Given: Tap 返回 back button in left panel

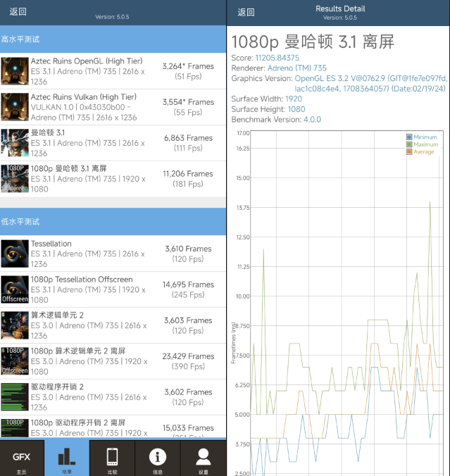Looking at the screenshot, I should pos(18,11).
